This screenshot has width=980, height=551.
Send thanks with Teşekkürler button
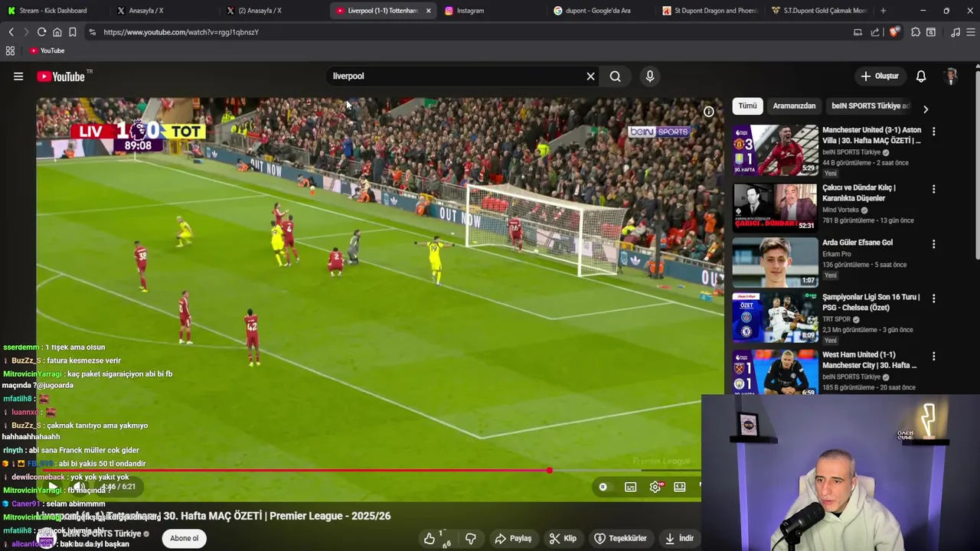point(621,538)
